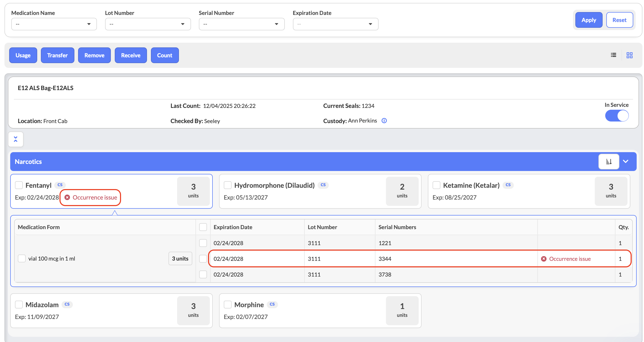Screen dimensions: 644x342
Task: Click the CS badge beside Morphine
Action: (272, 304)
